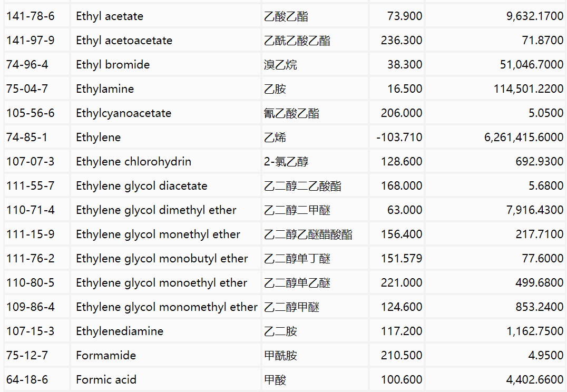Select CAS number 64-18-6
The image size is (567, 392).
point(27,380)
